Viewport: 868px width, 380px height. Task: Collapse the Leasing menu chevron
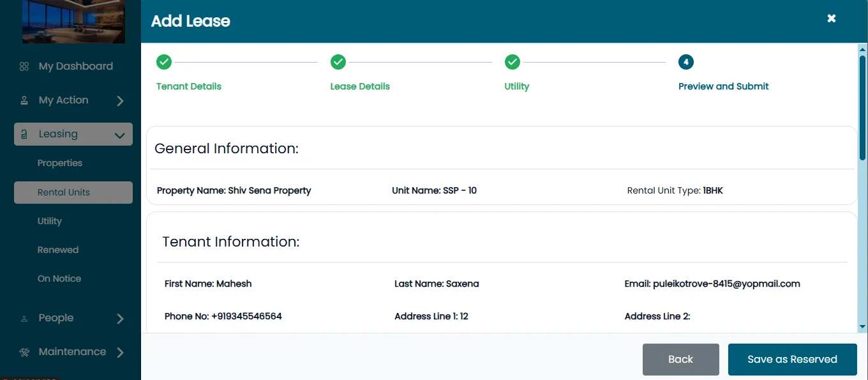point(119,135)
